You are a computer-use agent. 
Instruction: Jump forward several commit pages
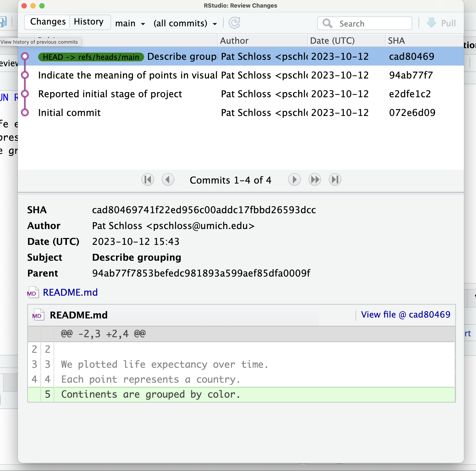click(315, 180)
